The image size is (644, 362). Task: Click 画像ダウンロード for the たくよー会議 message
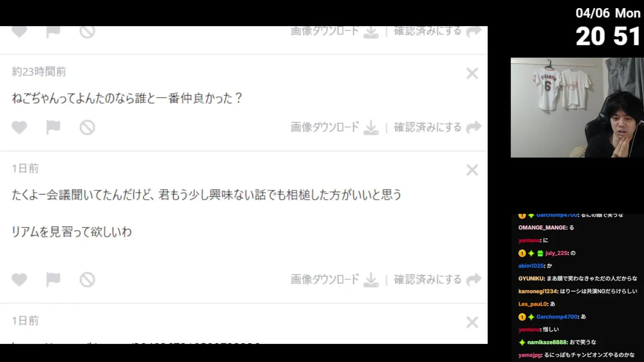click(325, 279)
